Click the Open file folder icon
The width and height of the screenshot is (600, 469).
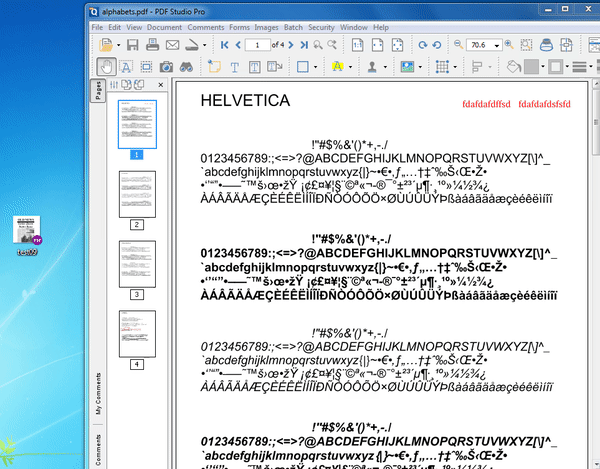tap(106, 45)
